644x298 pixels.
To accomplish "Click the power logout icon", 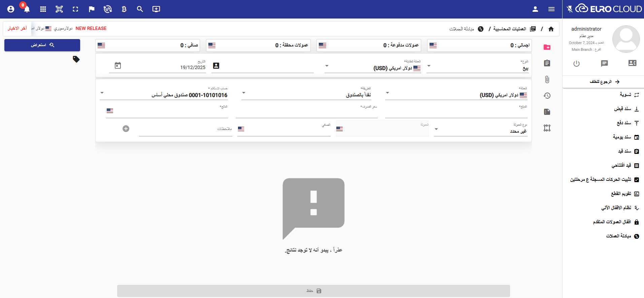I will [x=576, y=63].
